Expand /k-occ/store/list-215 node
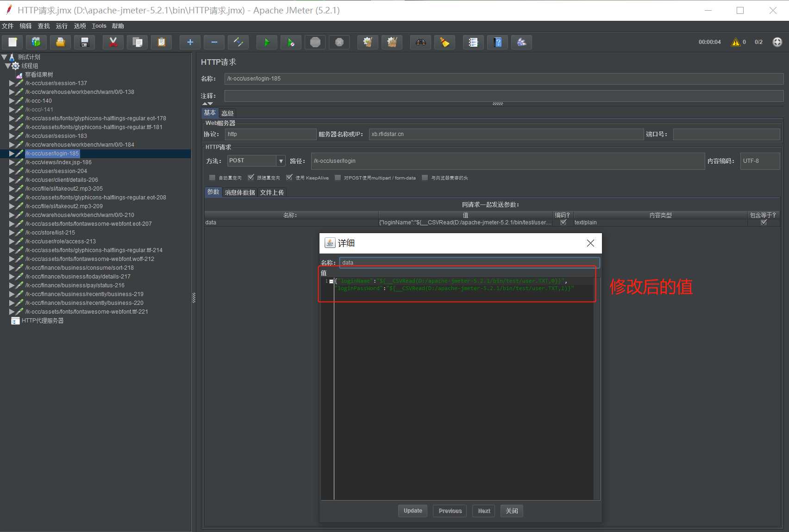The width and height of the screenshot is (789, 532). tap(12, 233)
